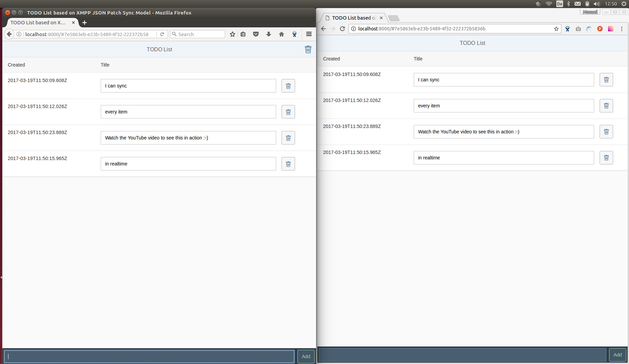Viewport: 629px width, 364px height.
Task: Delete 'Watch the YouTube video' row in Chrome
Action: tap(606, 132)
